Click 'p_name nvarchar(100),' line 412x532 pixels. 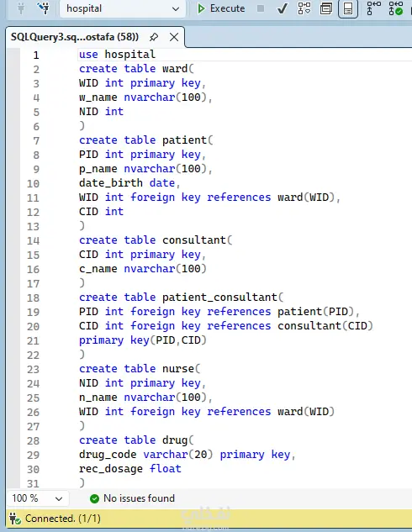click(x=145, y=169)
